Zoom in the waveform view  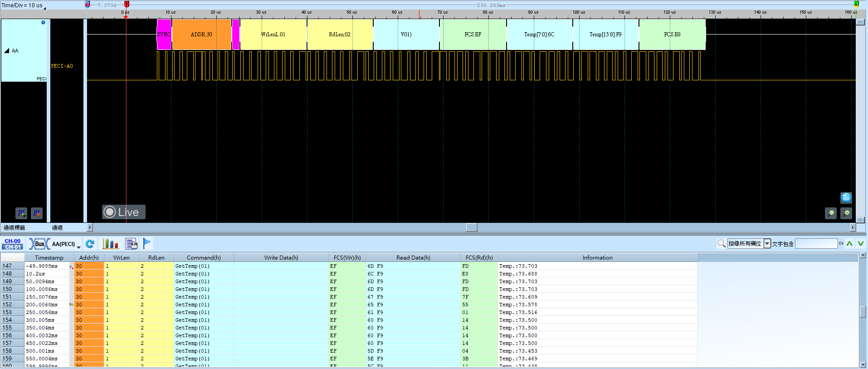pyautogui.click(x=846, y=213)
